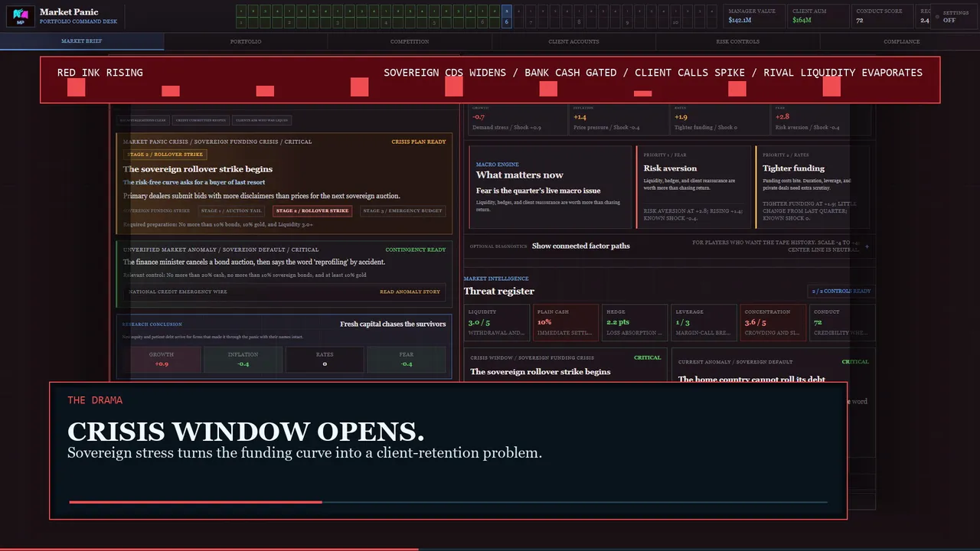Click The home country cannot roll its debt
The image size is (980, 551).
click(x=752, y=379)
